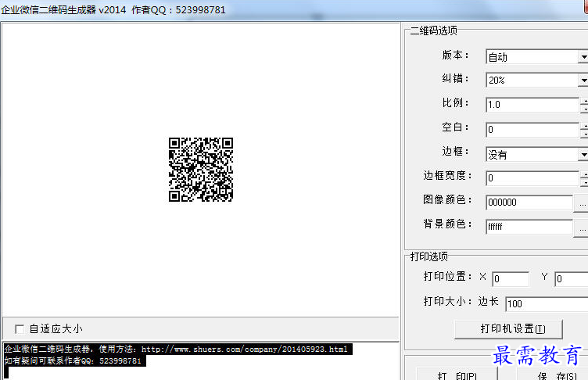588x380 pixels.
Task: Enable the 自适应大小 checkbox
Action: pyautogui.click(x=20, y=329)
